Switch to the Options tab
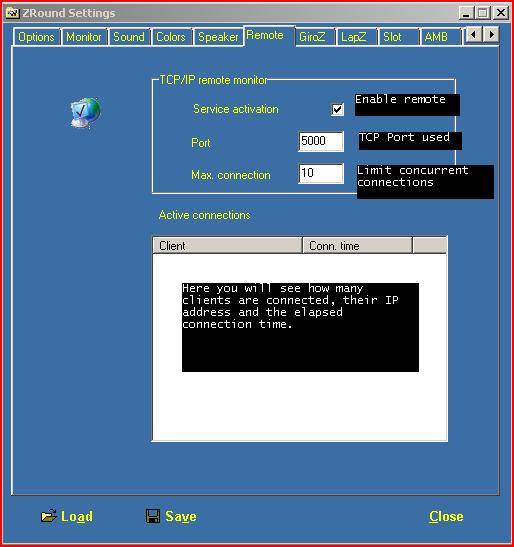The width and height of the screenshot is (514, 547). click(36, 37)
